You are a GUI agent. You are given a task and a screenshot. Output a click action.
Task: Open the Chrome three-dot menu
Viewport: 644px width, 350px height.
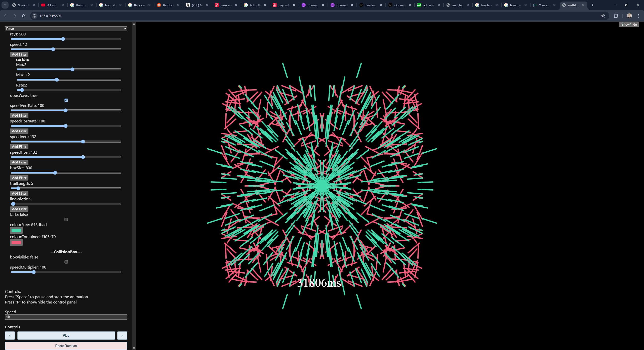pyautogui.click(x=638, y=16)
